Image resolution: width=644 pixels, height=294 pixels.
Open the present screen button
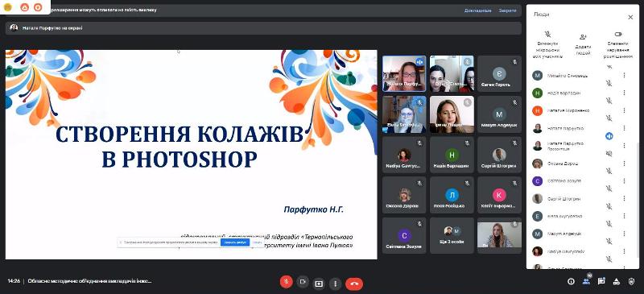[x=319, y=284]
